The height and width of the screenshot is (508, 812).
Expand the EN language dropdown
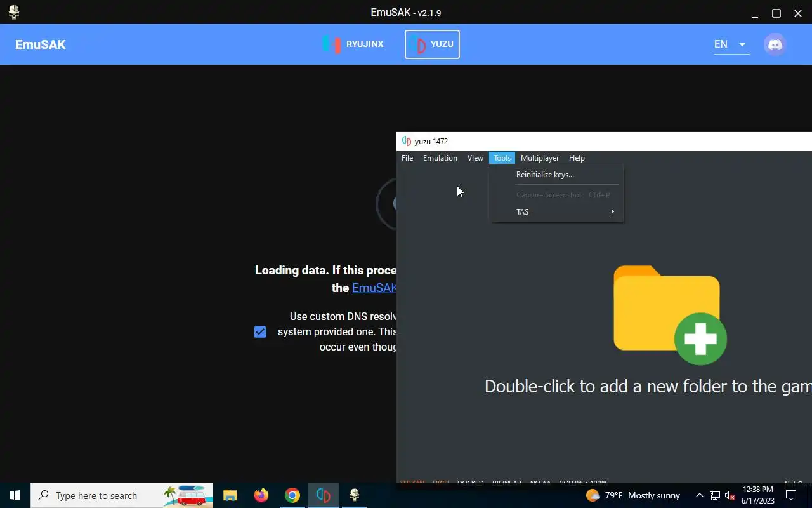(x=731, y=44)
